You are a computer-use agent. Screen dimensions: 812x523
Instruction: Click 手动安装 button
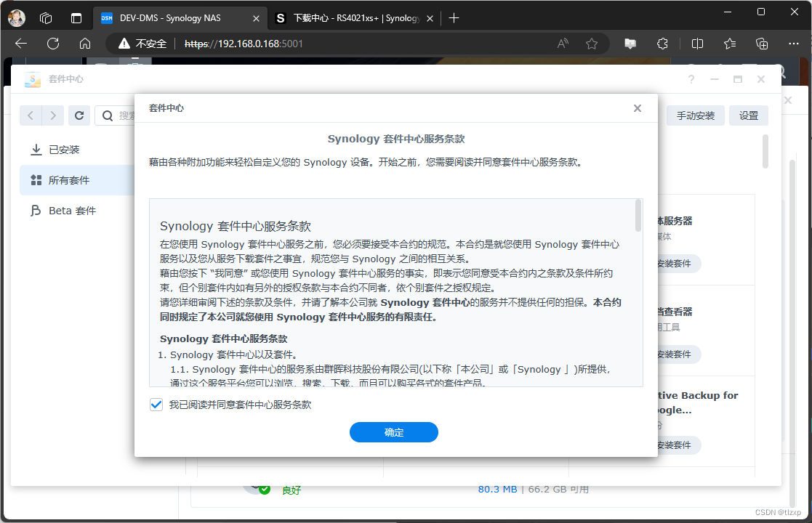click(696, 115)
